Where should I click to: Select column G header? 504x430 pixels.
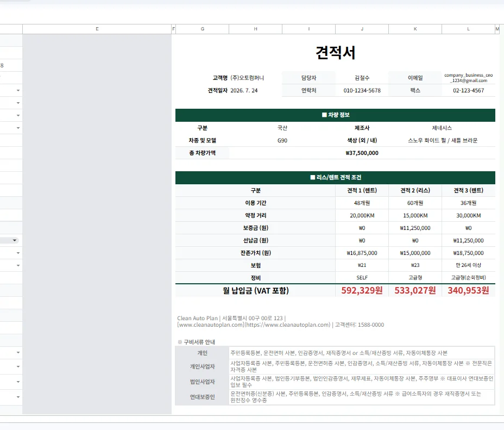(202, 29)
